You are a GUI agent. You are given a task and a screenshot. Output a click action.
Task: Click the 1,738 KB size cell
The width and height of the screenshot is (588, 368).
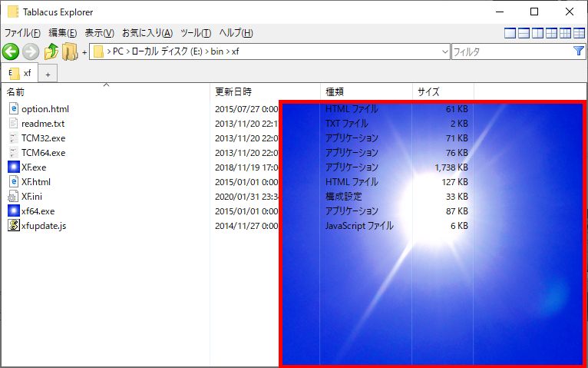tap(451, 167)
